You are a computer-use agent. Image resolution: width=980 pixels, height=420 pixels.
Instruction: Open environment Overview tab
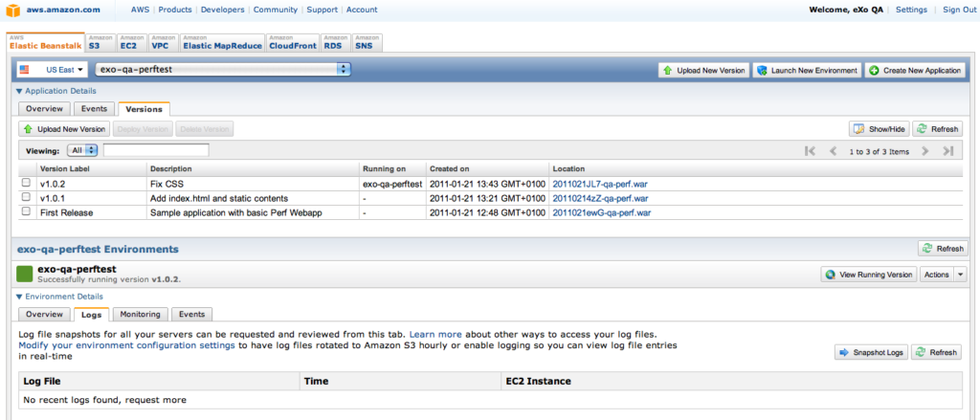[44, 315]
